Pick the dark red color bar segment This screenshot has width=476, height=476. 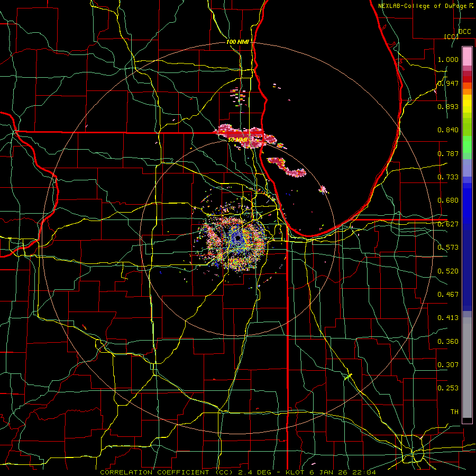pyautogui.click(x=467, y=79)
